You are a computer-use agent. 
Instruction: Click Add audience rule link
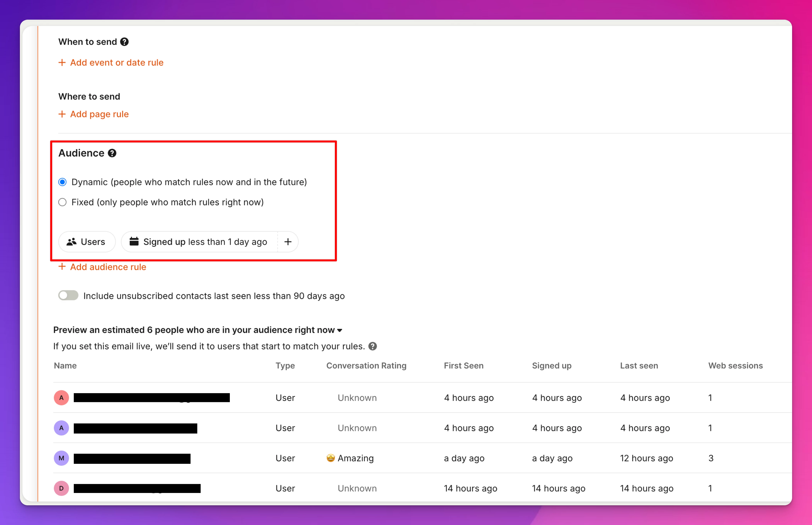[102, 267]
